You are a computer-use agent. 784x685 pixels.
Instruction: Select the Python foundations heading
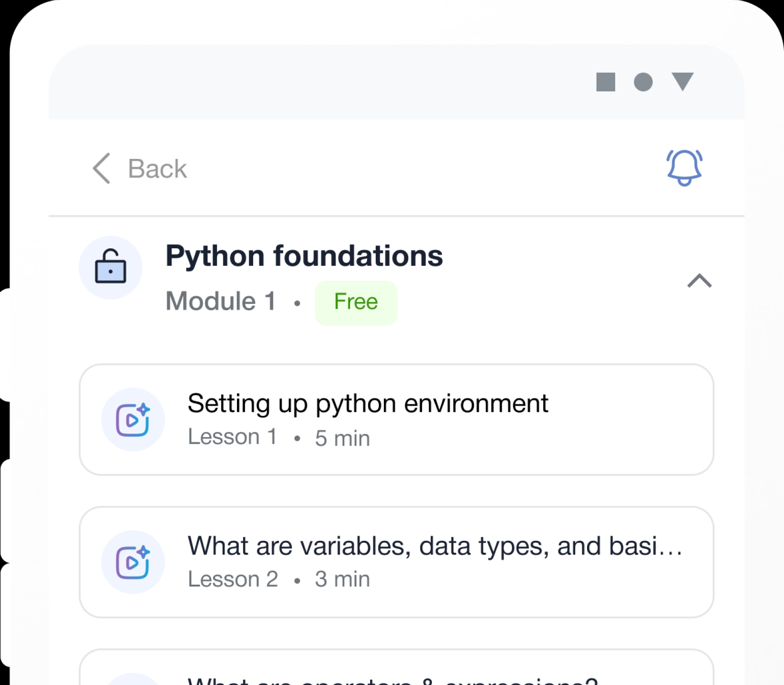coord(304,256)
